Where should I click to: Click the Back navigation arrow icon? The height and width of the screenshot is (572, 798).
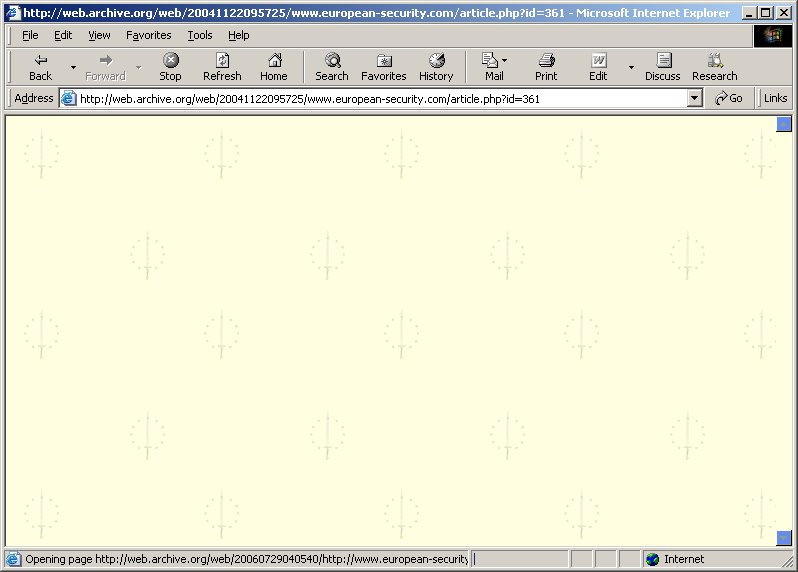coord(40,61)
